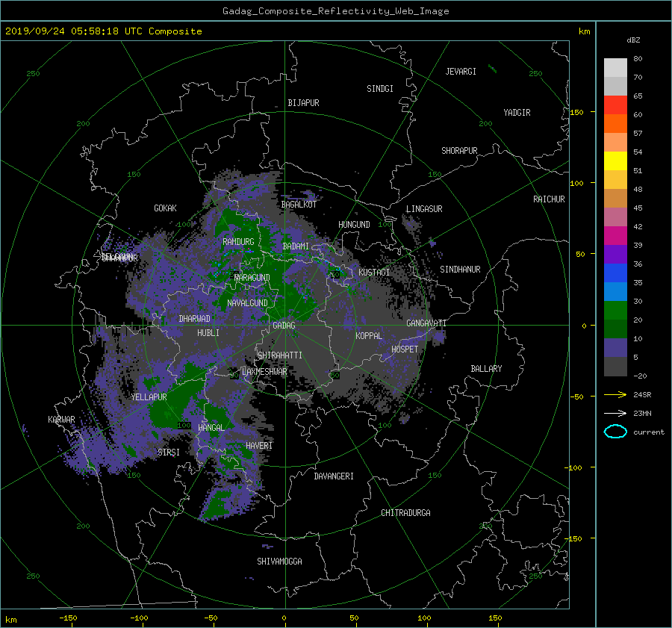Click the SHIVAMOGGA city label

coord(279,562)
